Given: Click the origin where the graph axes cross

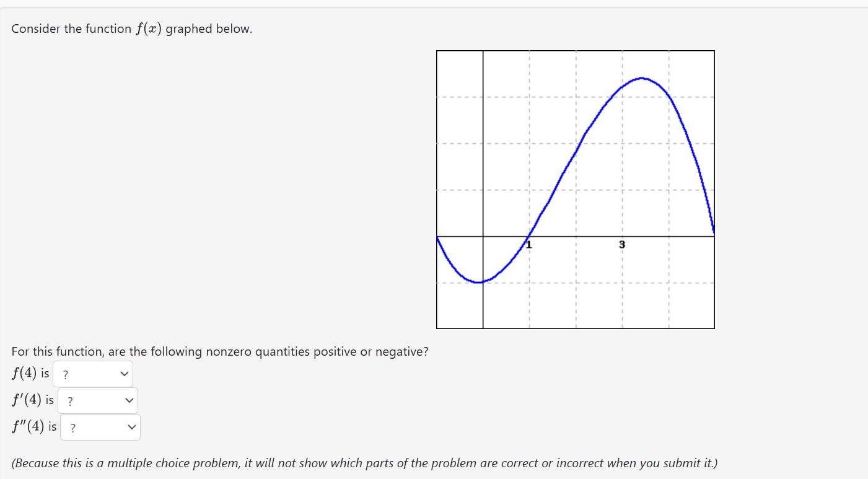Looking at the screenshot, I should (483, 236).
